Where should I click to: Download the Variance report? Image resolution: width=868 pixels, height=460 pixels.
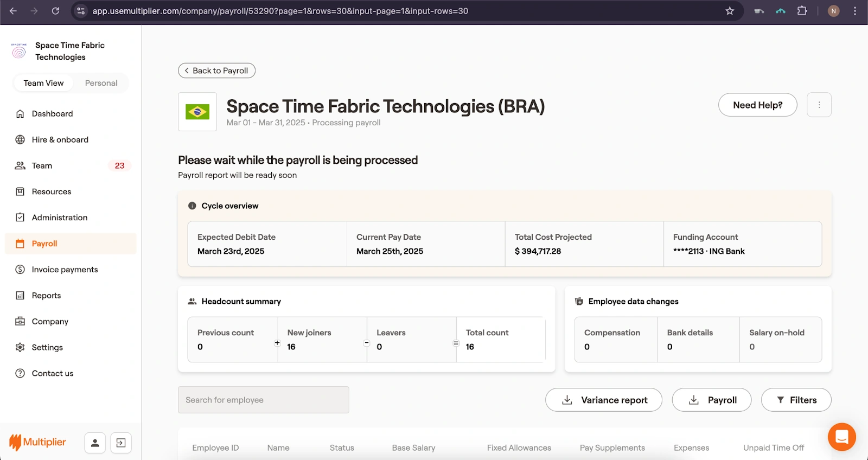[x=604, y=400]
